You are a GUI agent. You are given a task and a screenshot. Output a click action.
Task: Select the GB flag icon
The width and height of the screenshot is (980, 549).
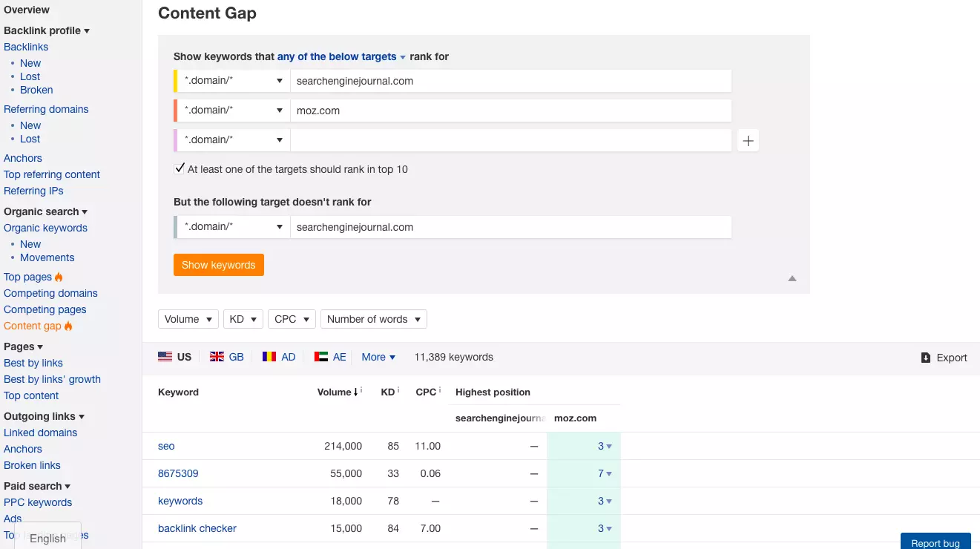(217, 357)
